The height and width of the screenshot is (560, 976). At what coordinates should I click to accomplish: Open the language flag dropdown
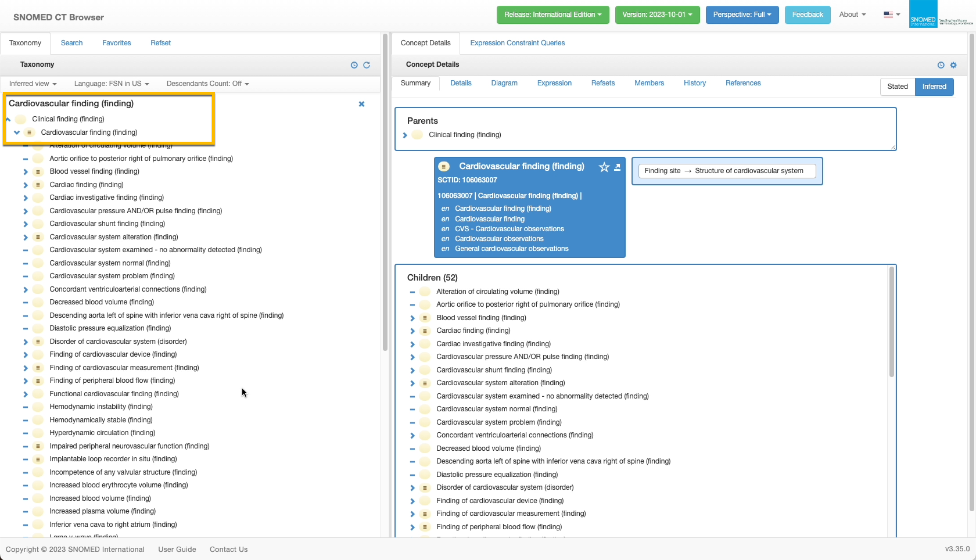click(x=892, y=15)
